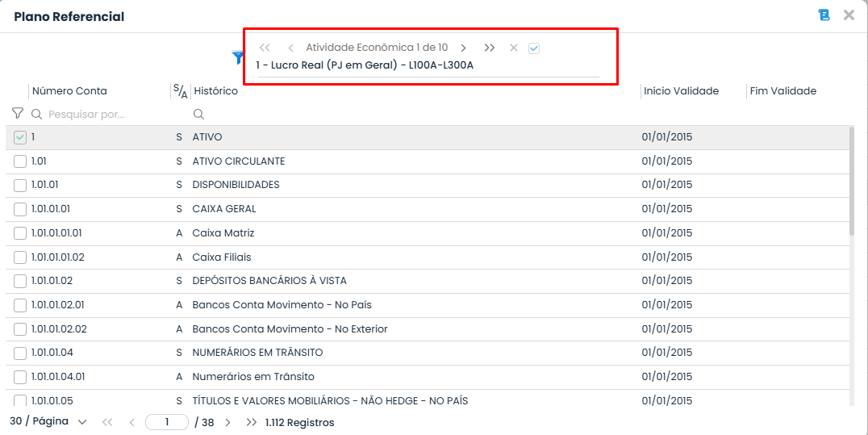Check the box for account 1.01.01.01
This screenshot has width=868, height=435.
(20, 209)
